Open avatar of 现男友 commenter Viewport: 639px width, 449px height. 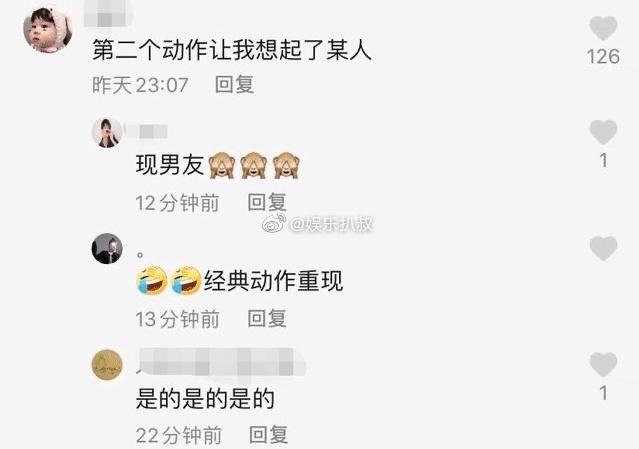[x=107, y=132]
